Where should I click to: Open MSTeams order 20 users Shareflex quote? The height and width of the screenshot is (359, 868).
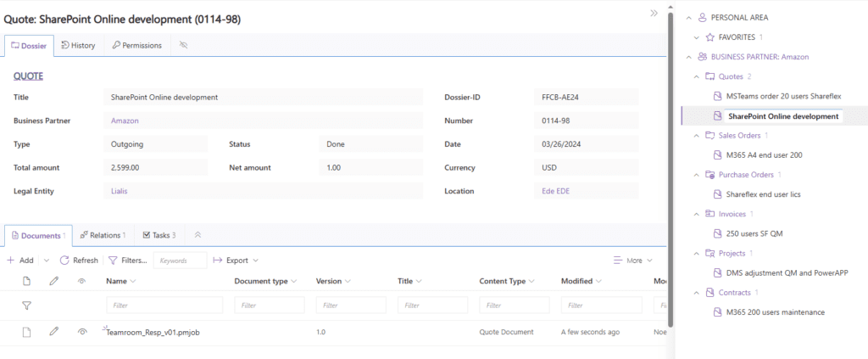pyautogui.click(x=783, y=97)
